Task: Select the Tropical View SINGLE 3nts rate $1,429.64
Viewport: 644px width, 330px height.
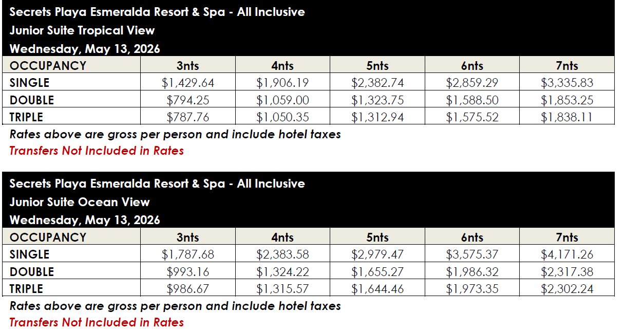Action: 188,83
